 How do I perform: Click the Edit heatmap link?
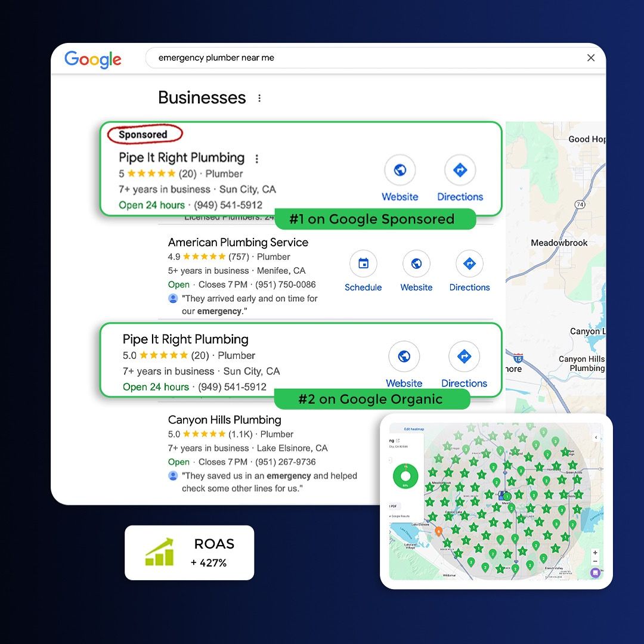(x=414, y=429)
